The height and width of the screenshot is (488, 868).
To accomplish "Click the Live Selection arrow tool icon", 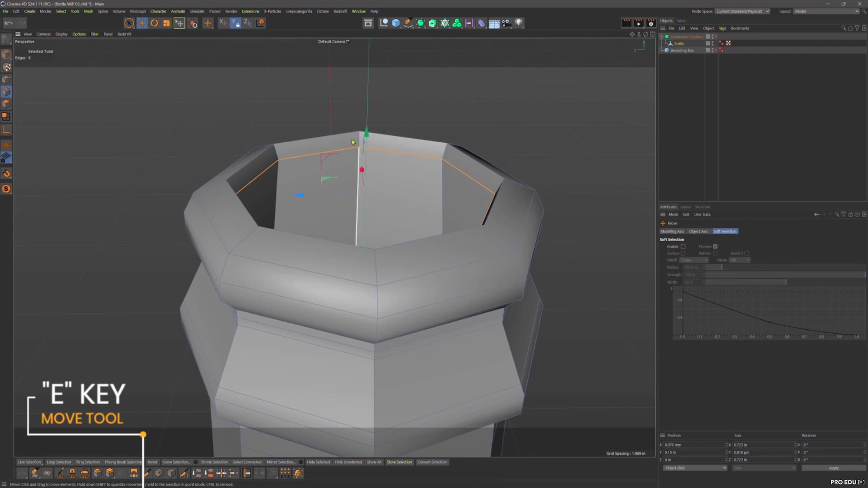I will click(x=129, y=23).
